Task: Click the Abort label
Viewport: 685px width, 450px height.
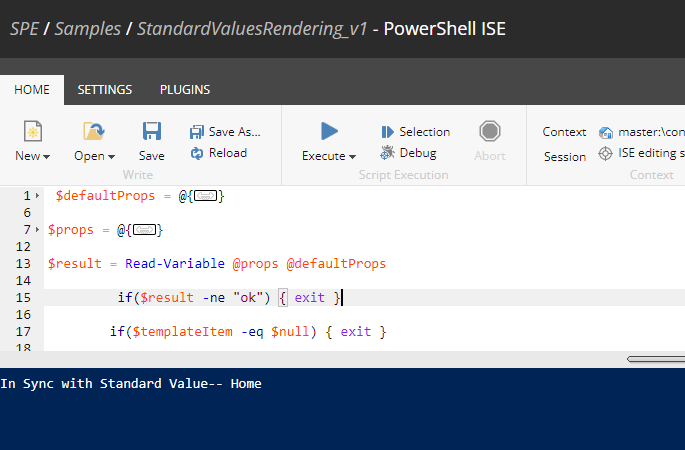Action: pyautogui.click(x=490, y=156)
